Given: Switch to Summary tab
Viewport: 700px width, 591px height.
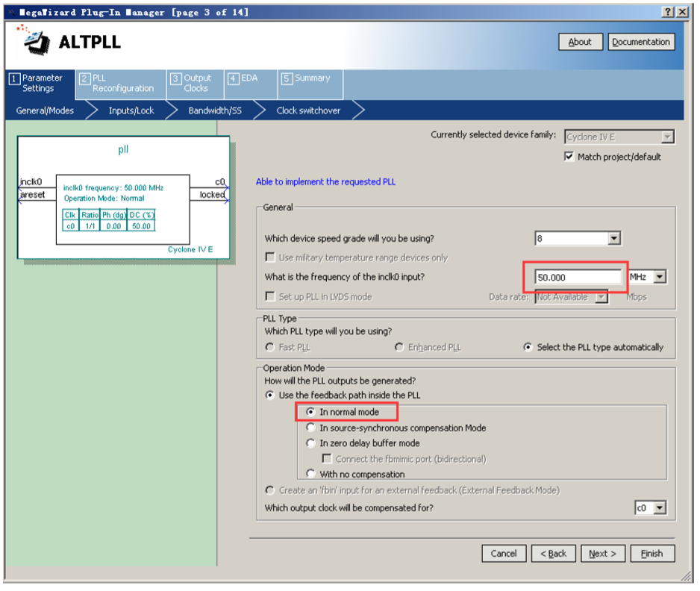Looking at the screenshot, I should pos(310,84).
